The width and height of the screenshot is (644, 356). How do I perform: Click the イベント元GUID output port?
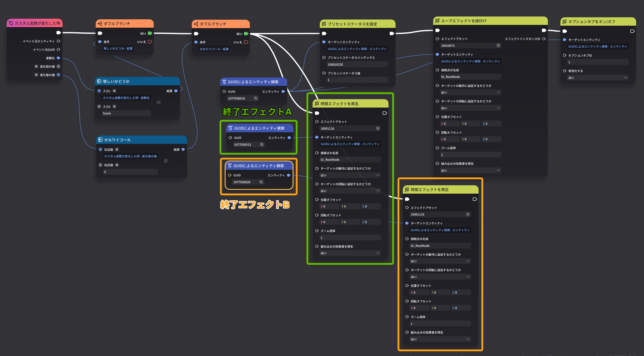pyautogui.click(x=58, y=50)
